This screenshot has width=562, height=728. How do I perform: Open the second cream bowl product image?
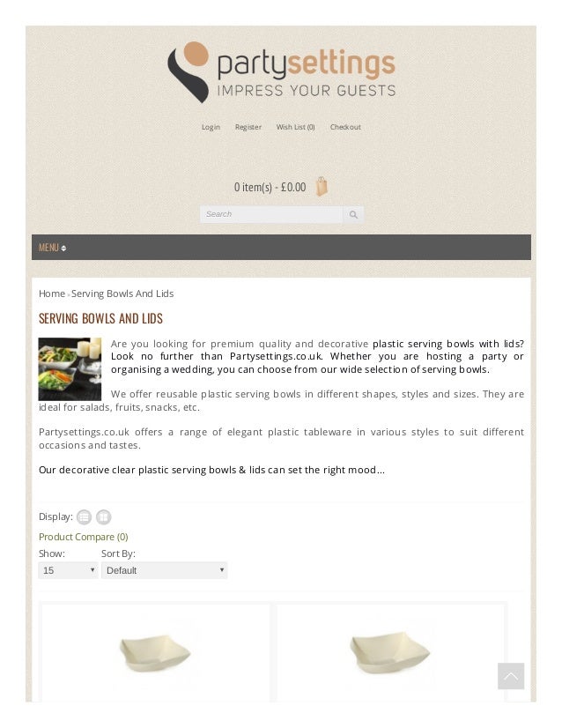point(390,653)
